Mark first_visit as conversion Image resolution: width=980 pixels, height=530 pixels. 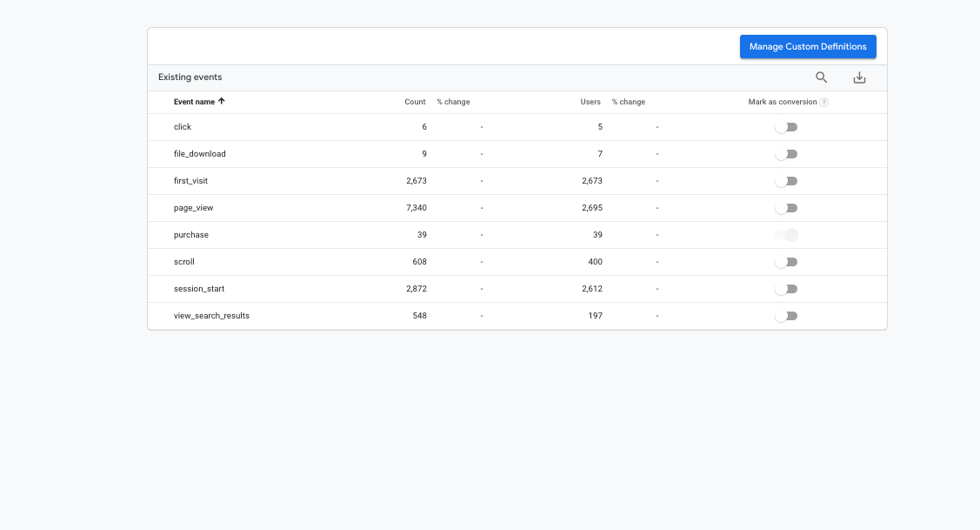(786, 181)
